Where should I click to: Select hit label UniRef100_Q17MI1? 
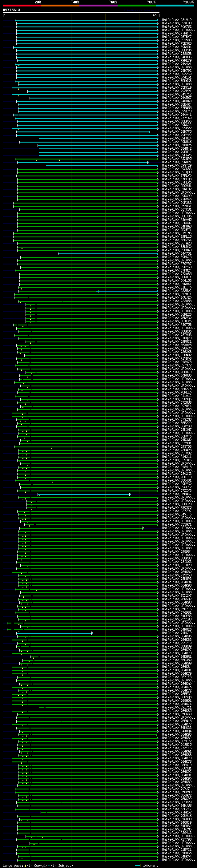177,294
